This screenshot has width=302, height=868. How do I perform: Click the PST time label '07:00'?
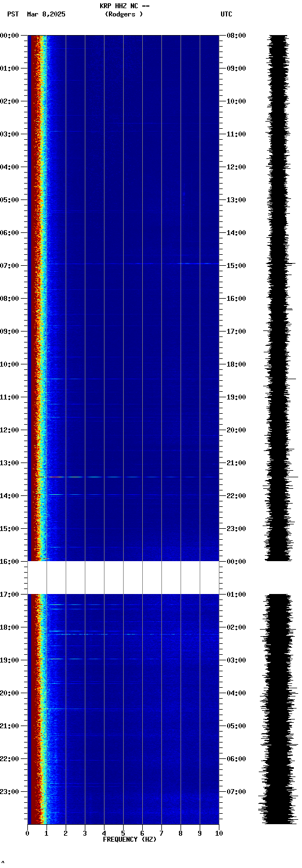coord(10,266)
